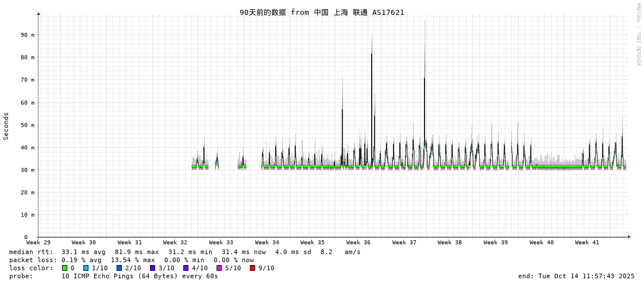Click the Week 33 axis label
The image size is (644, 284).
(221, 243)
